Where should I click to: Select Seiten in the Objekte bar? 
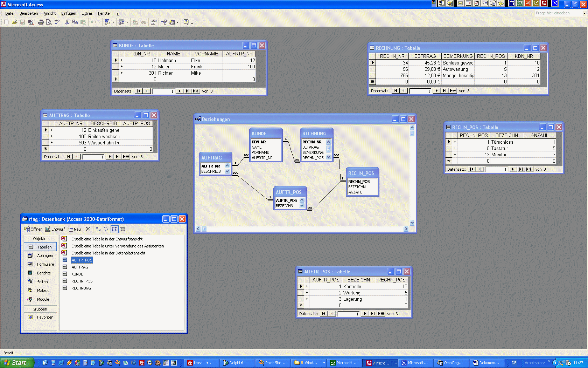pos(40,282)
